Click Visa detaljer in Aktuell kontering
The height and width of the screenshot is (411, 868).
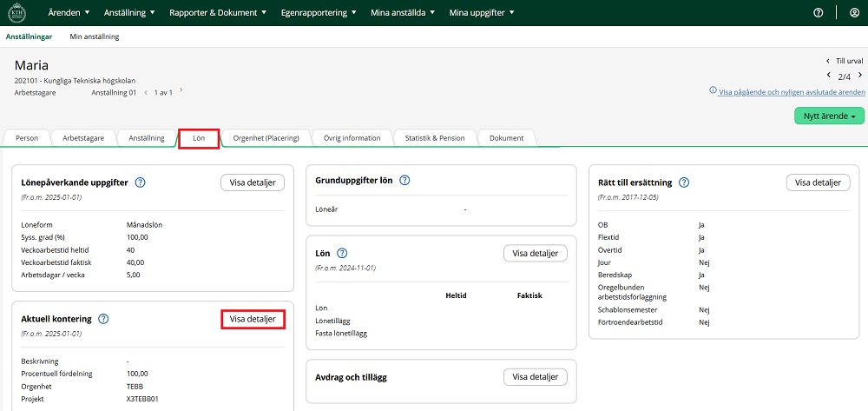[253, 319]
